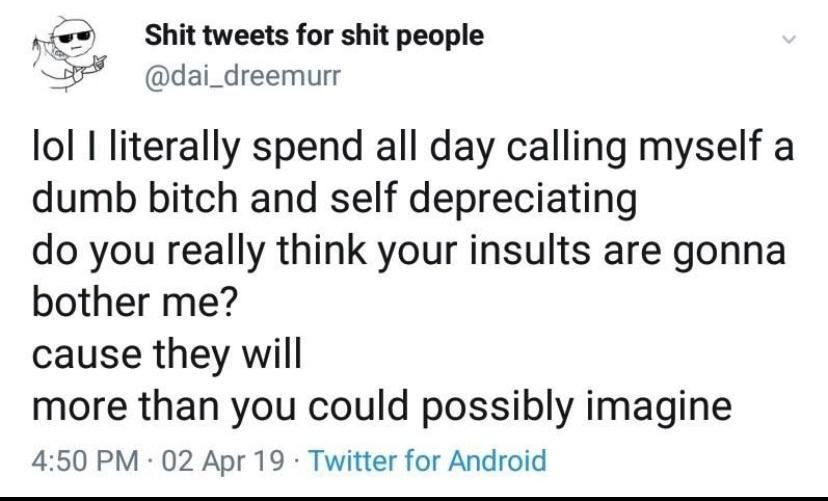
Task: Click the "self depreciating" text in the tweet
Action: [487, 200]
